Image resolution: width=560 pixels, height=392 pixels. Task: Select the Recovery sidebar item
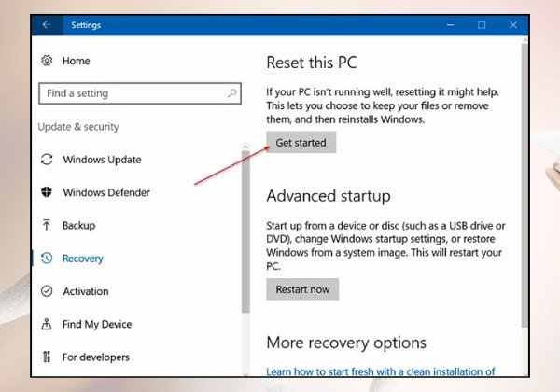click(x=83, y=259)
